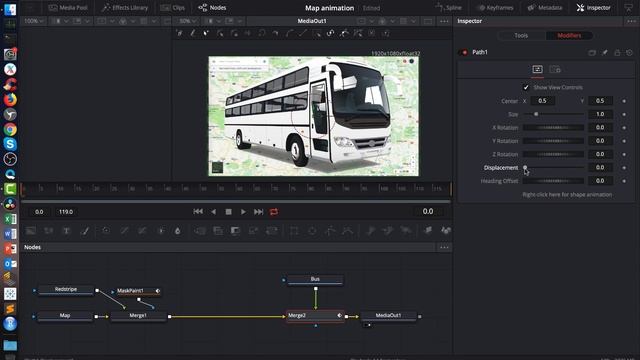The height and width of the screenshot is (360, 640).
Task: Open the Metadata panel
Action: [545, 8]
